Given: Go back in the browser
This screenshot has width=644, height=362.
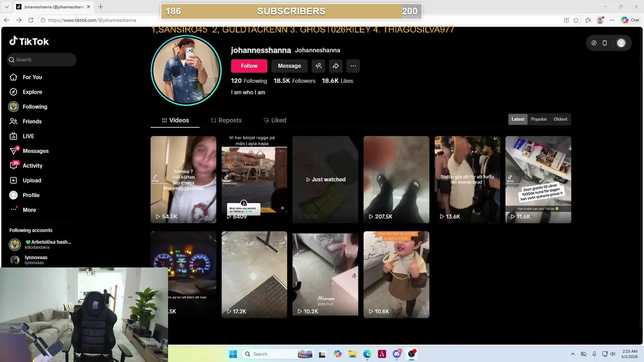Looking at the screenshot, I should [7, 20].
